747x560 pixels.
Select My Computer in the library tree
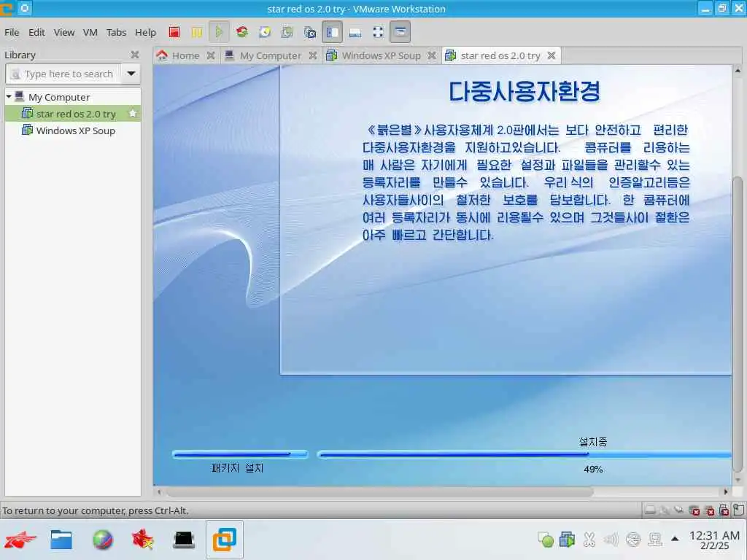(x=59, y=97)
